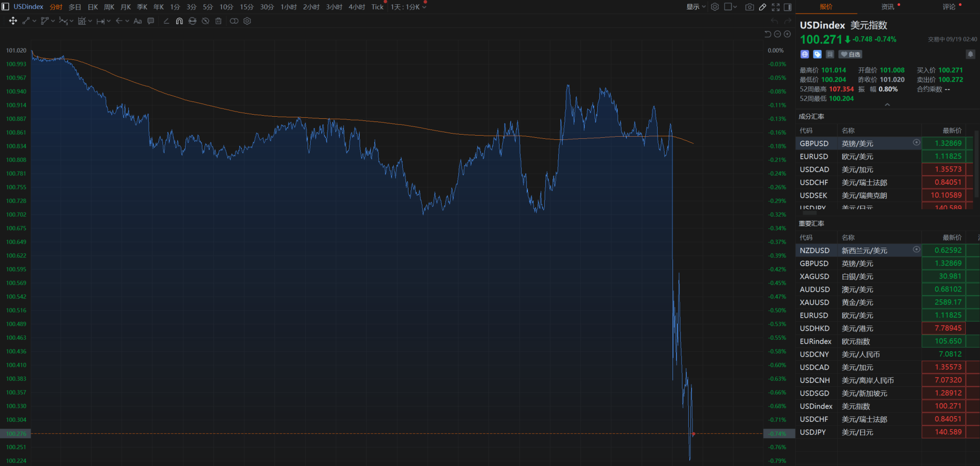Select the 5分 timeframe tab
Viewport: 980px width, 466px height.
[x=208, y=7]
